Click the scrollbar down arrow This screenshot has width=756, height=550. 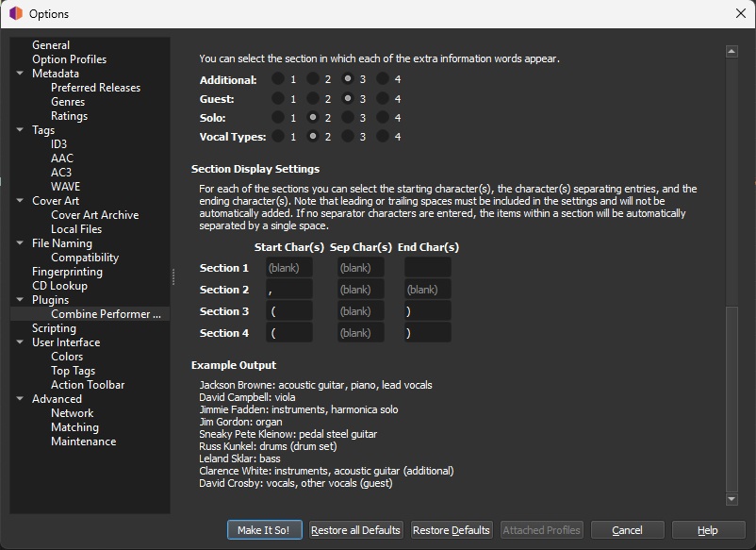pyautogui.click(x=731, y=498)
